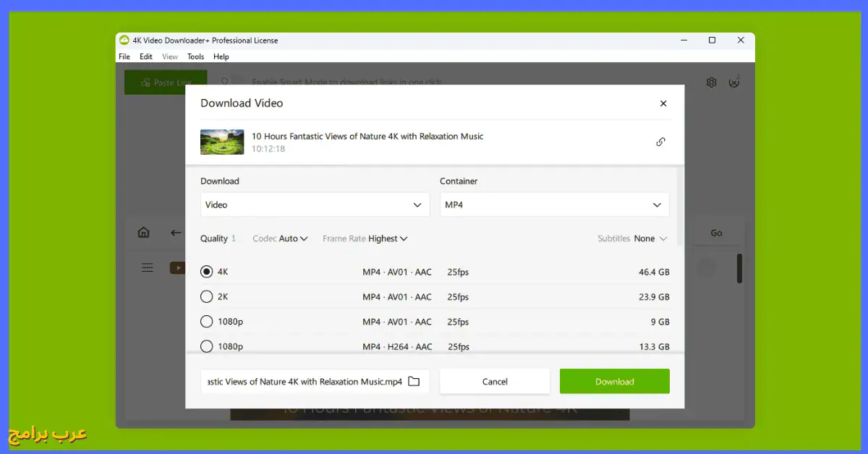This screenshot has width=868, height=454.
Task: Open the View menu
Action: (170, 56)
